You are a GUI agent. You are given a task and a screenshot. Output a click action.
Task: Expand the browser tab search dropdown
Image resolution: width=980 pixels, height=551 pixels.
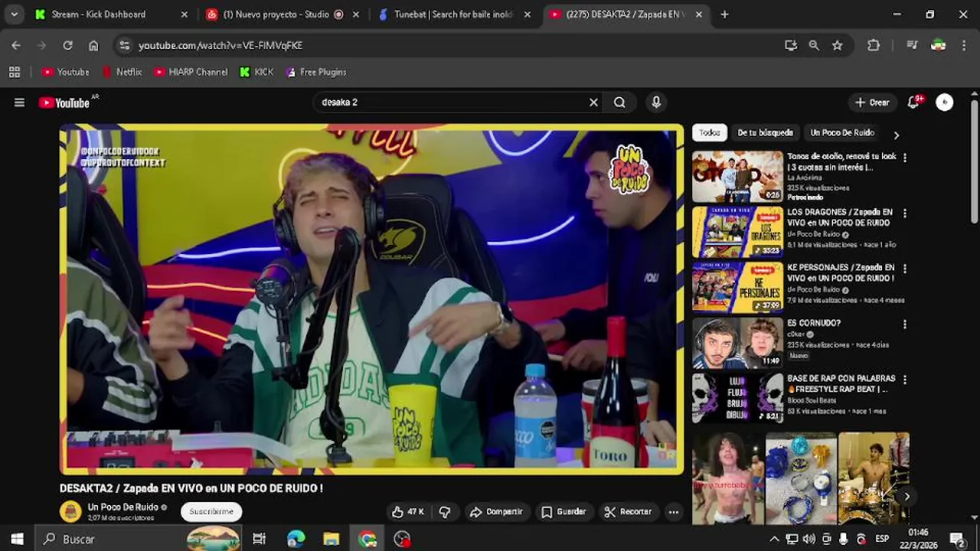coord(14,15)
